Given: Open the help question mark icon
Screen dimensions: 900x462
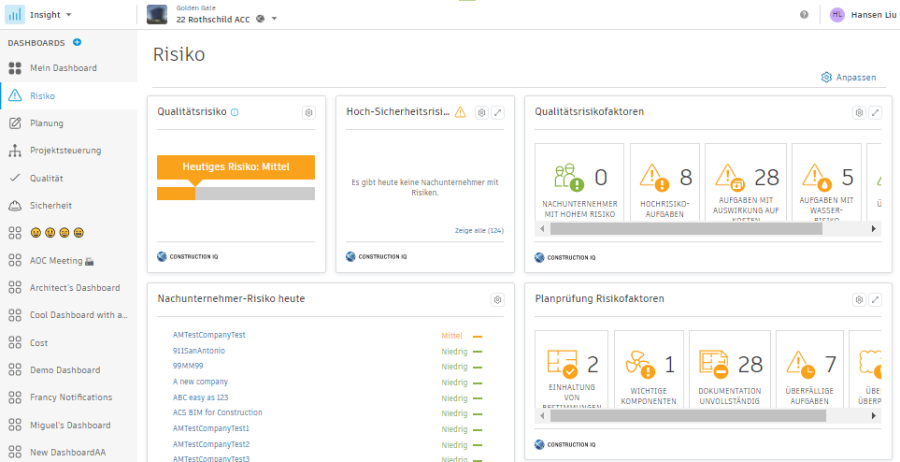Looking at the screenshot, I should tap(804, 15).
